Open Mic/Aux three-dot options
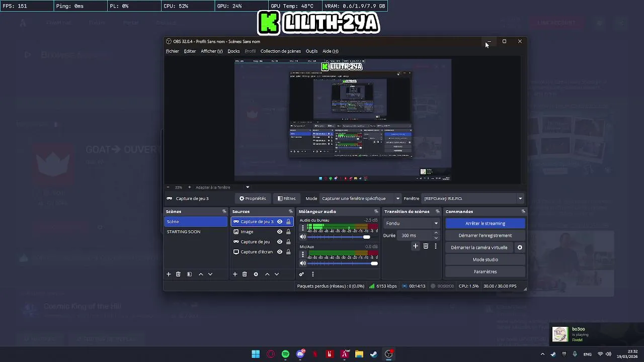Image resolution: width=644 pixels, height=362 pixels. coord(303,254)
